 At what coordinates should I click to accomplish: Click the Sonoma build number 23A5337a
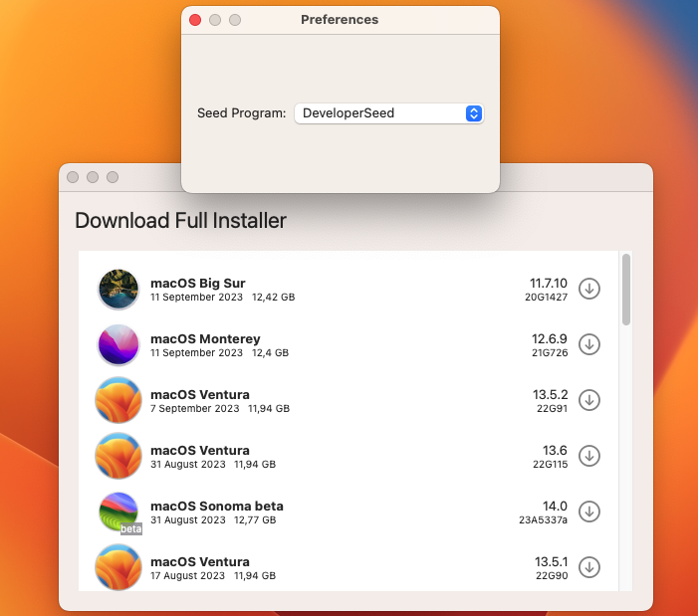pyautogui.click(x=543, y=519)
